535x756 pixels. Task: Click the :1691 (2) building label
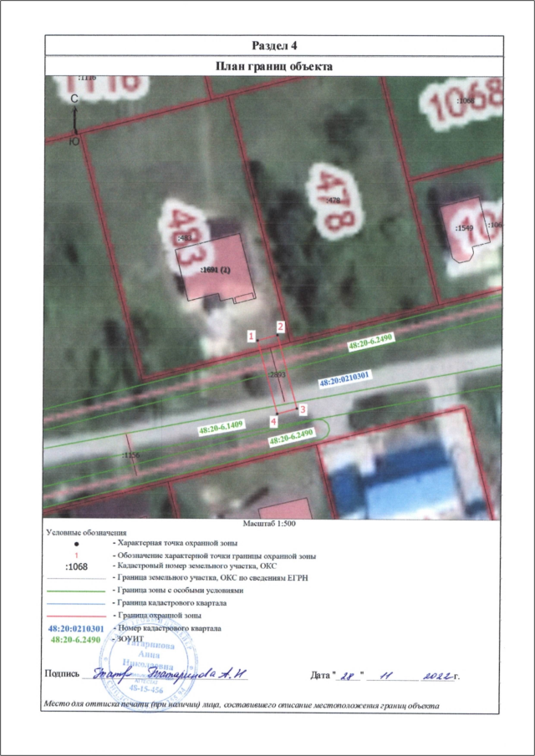(216, 270)
